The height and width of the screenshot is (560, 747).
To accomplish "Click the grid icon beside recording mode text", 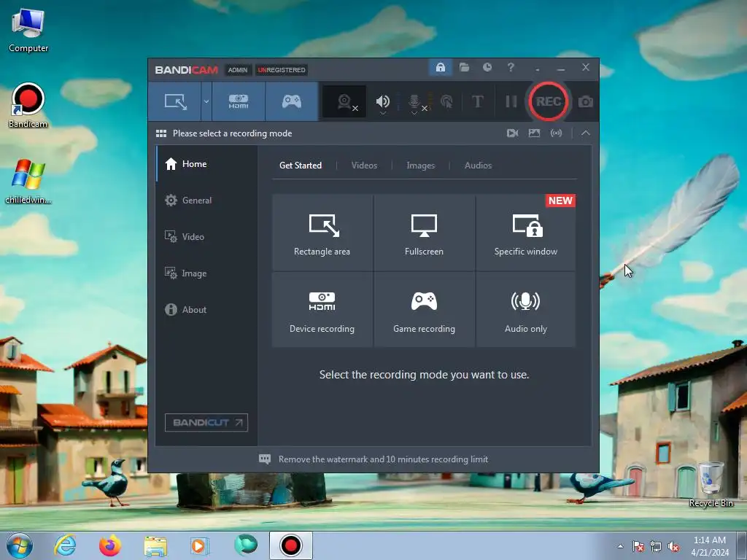I will tap(161, 133).
